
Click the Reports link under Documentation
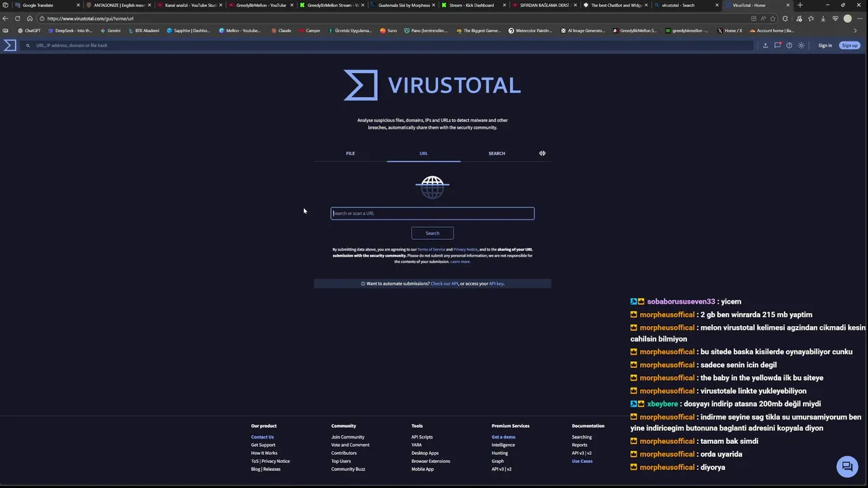point(580,445)
